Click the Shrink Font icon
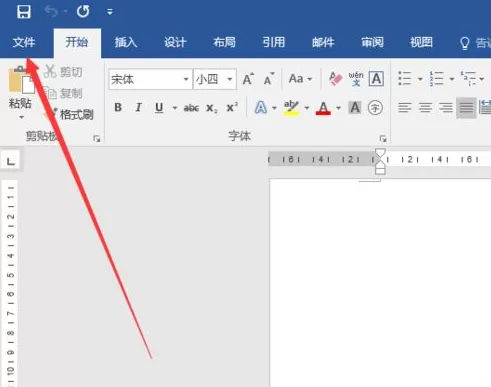Viewport: 491px width, 387px height. click(x=269, y=79)
